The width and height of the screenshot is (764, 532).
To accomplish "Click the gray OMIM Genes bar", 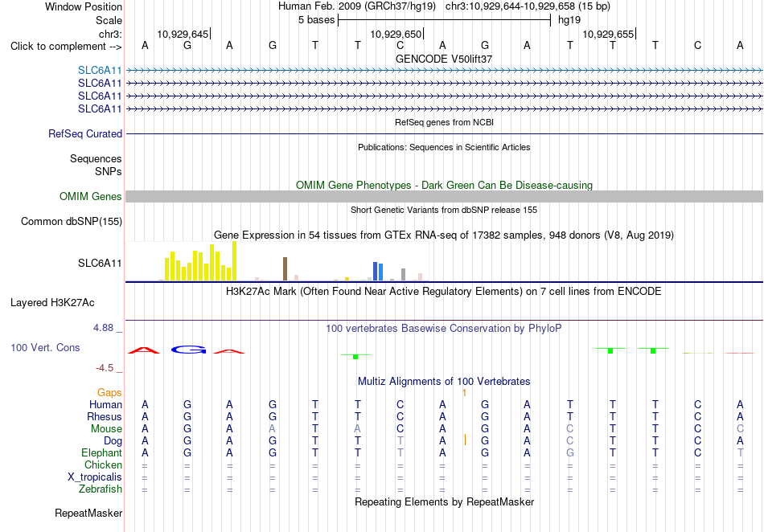I will tap(444, 197).
